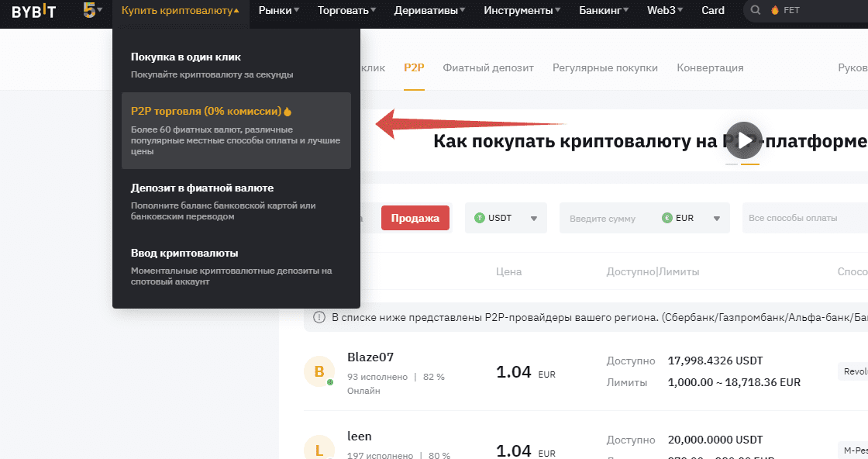The width and height of the screenshot is (868, 459).
Task: Click the 93 исполнено stat for Blaze07
Action: (x=377, y=377)
